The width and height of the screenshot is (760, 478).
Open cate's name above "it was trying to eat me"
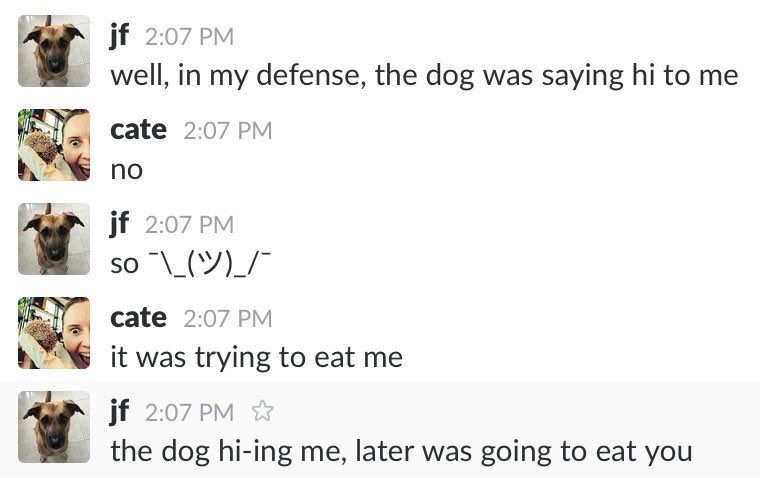(138, 318)
